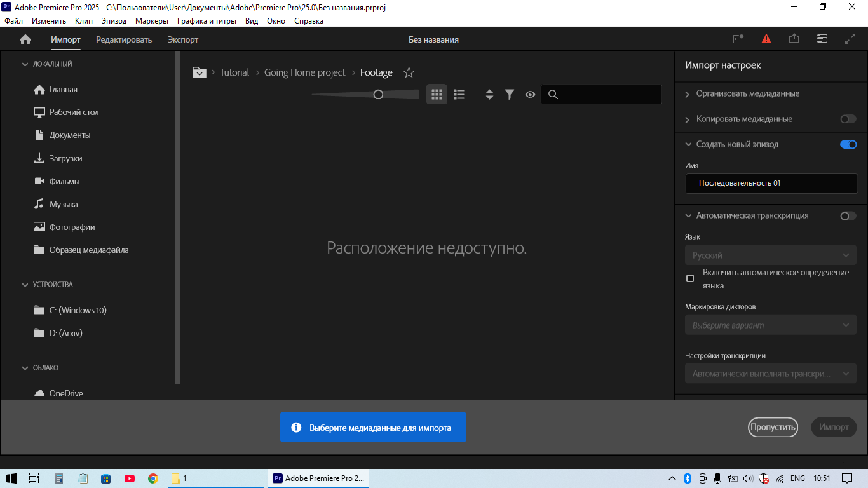The image size is (868, 488).
Task: Switch to the Редактировать tab
Action: (x=124, y=39)
